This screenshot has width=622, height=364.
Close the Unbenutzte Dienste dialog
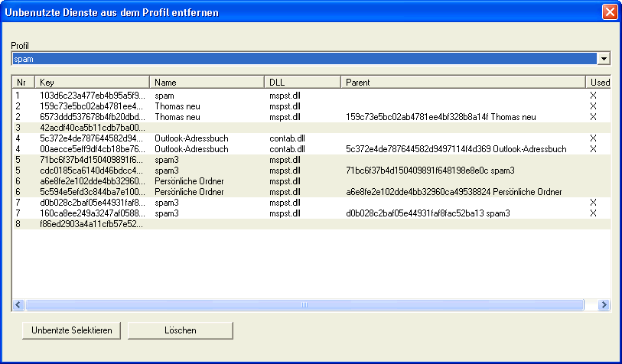609,12
